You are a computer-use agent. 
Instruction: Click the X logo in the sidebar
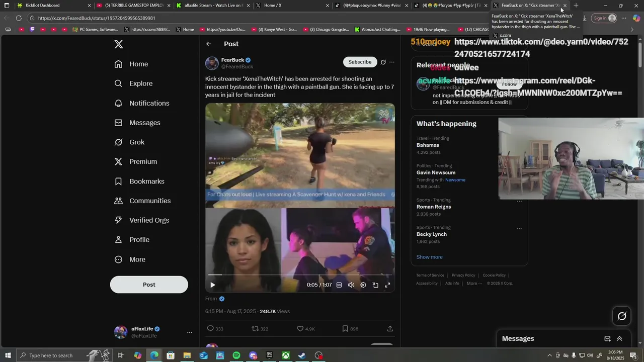click(119, 44)
